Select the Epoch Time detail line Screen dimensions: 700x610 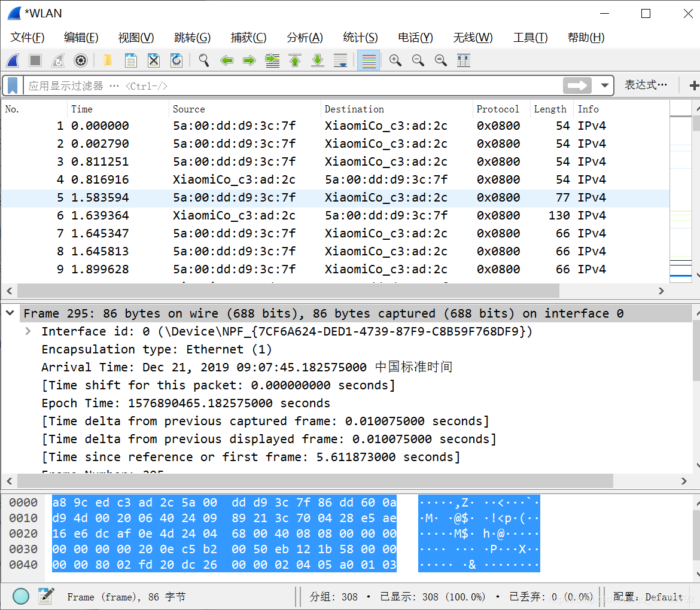pos(185,403)
